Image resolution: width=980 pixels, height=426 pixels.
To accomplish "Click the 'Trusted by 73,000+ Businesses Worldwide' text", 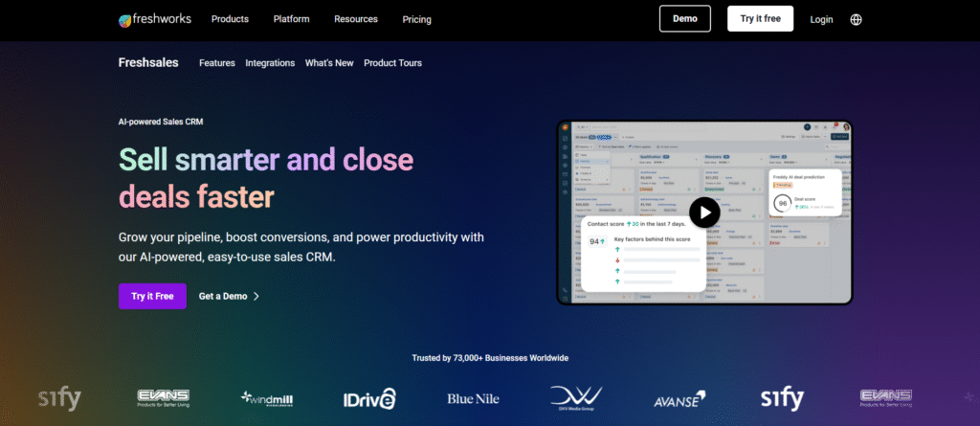I will pos(490,358).
